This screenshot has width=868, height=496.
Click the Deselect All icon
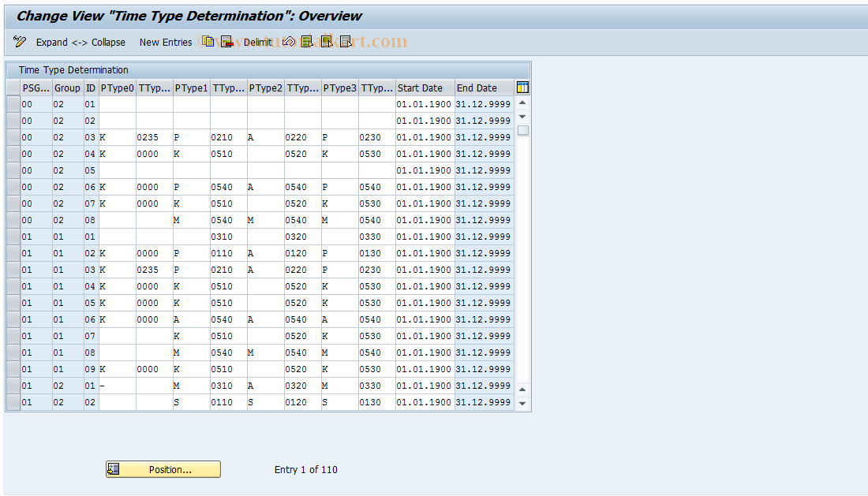[346, 42]
